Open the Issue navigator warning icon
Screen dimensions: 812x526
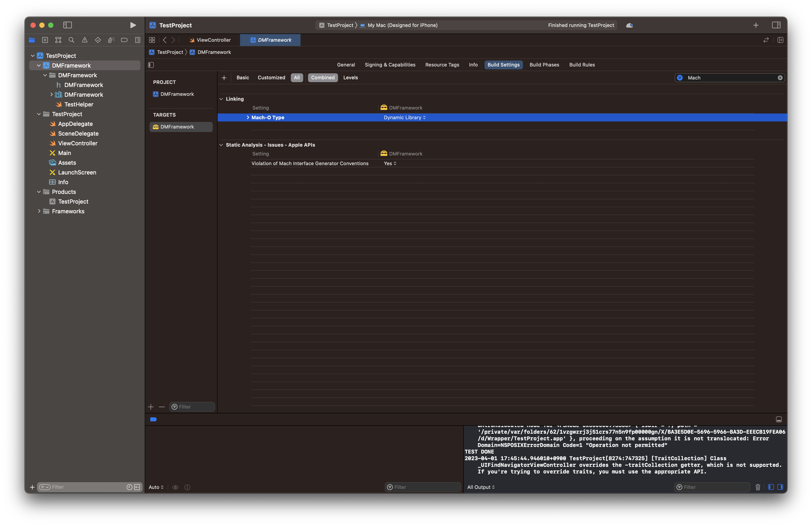pyautogui.click(x=85, y=40)
